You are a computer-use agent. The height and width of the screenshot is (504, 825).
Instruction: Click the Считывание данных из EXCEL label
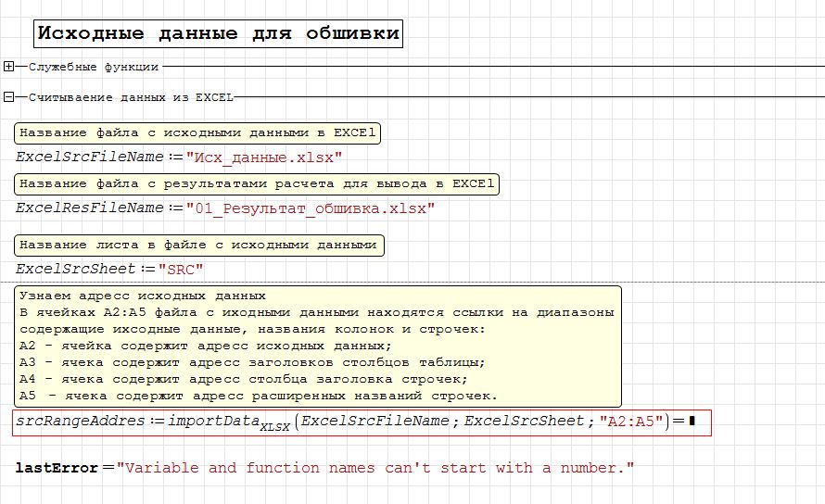pyautogui.click(x=130, y=96)
